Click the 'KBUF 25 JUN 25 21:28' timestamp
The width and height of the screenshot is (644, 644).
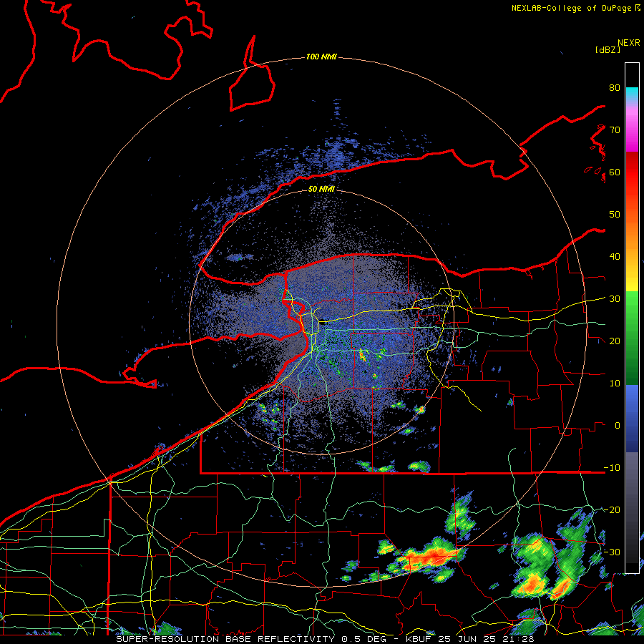pos(470,639)
